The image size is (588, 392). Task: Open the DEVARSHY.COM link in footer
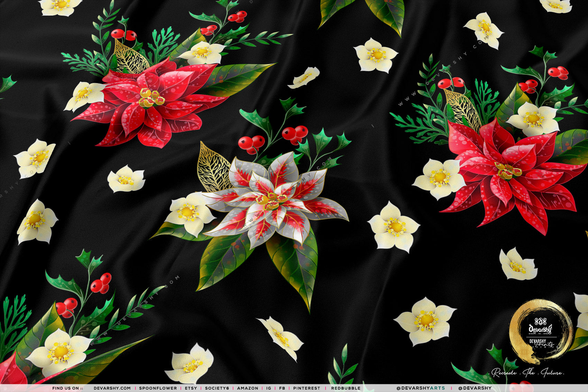point(112,388)
